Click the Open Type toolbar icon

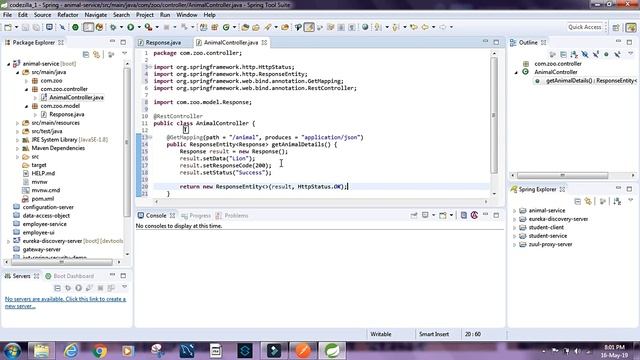pos(245,27)
